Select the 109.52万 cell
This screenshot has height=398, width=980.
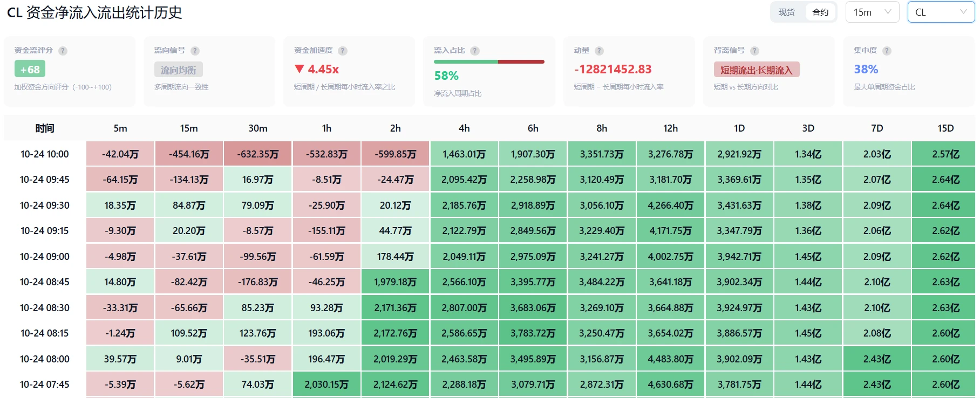pos(189,333)
